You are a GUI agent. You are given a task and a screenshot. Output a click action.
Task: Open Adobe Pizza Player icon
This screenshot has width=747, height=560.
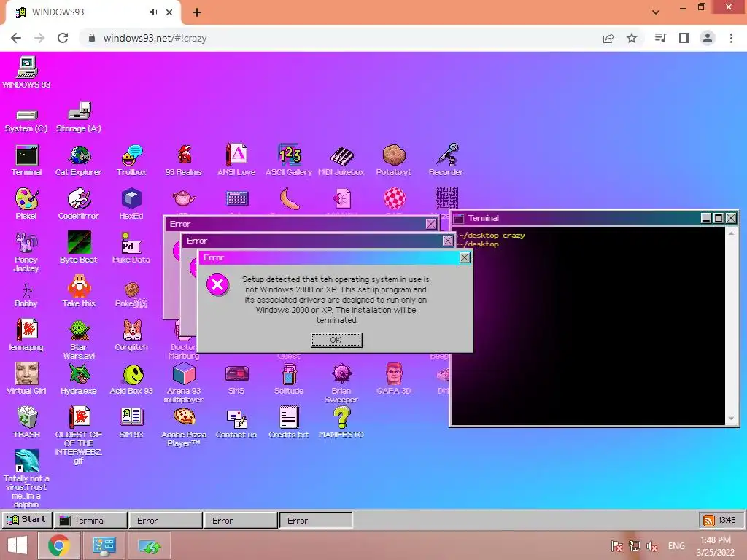[x=183, y=427]
